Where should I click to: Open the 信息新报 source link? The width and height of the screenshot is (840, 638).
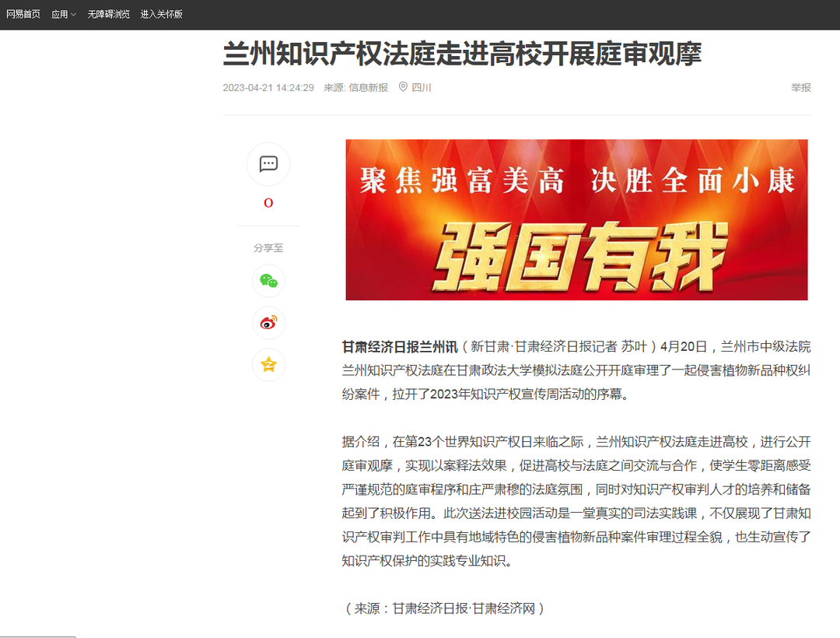click(368, 87)
